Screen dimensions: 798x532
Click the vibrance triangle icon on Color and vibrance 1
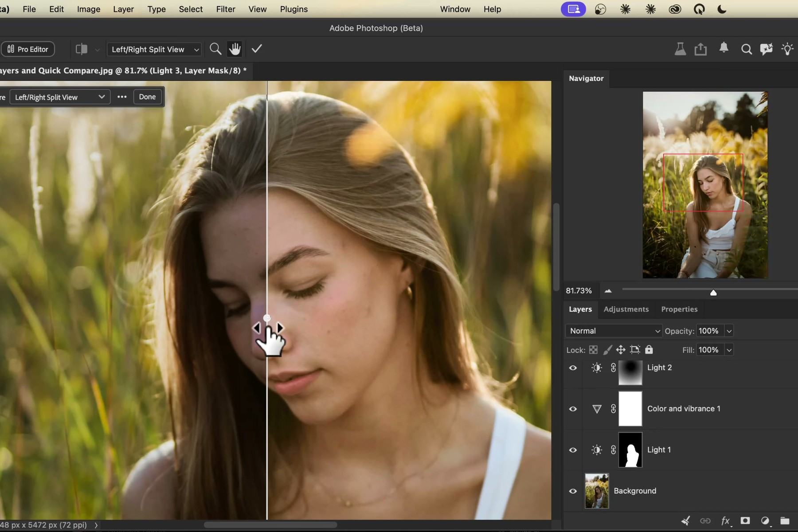[597, 409]
